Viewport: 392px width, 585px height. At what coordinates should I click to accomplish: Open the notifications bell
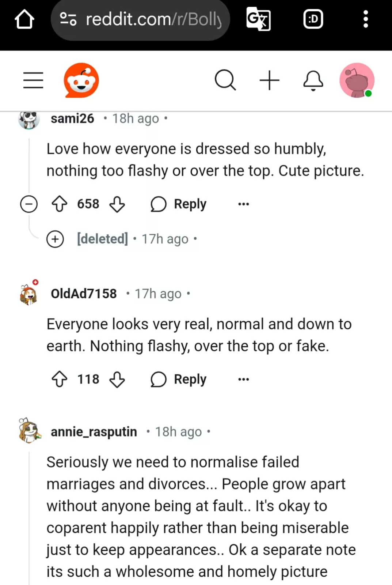[313, 80]
